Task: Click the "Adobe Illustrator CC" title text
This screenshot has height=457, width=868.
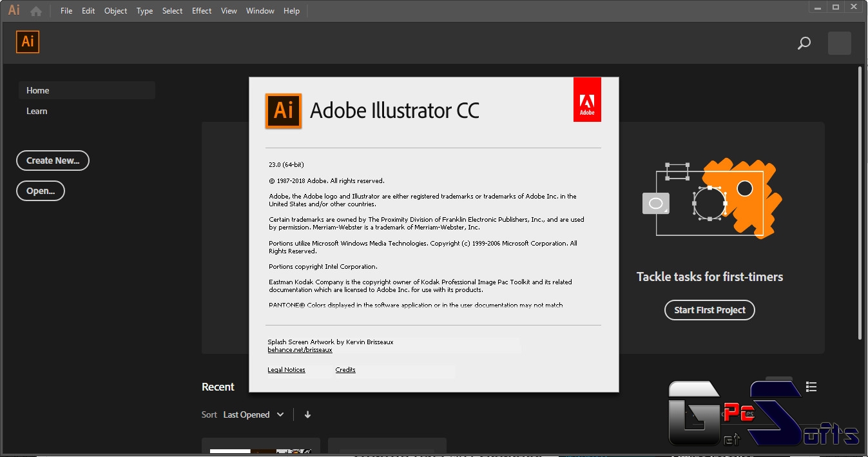Action: coord(394,111)
